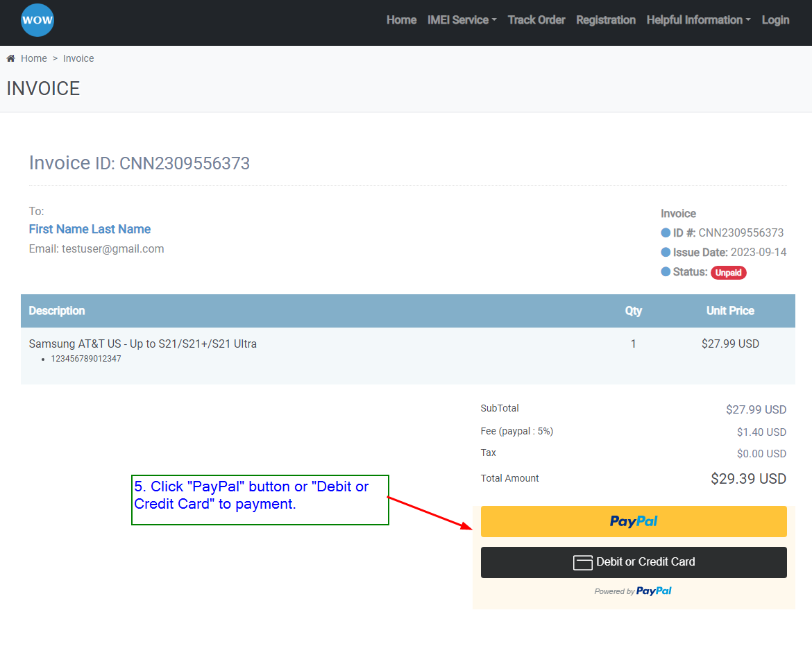Image resolution: width=812 pixels, height=660 pixels.
Task: Click the WOW logo icon
Action: tap(37, 20)
